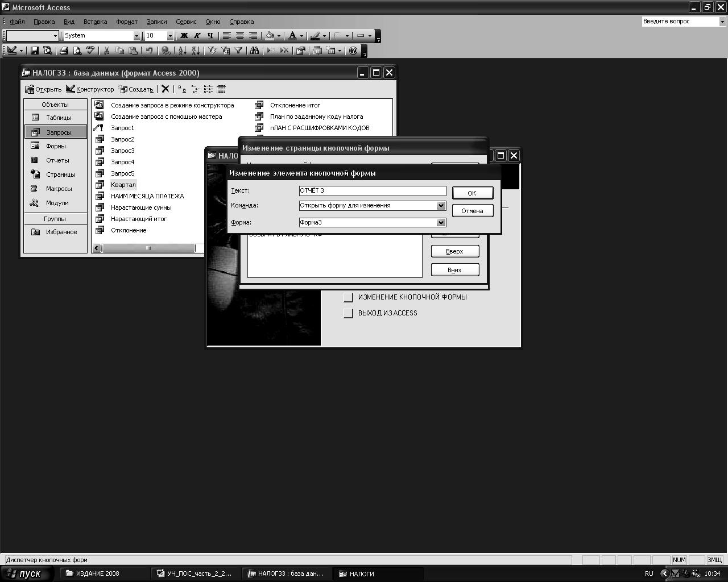Open Help question mark icon
This screenshot has width=728, height=582.
[x=353, y=51]
